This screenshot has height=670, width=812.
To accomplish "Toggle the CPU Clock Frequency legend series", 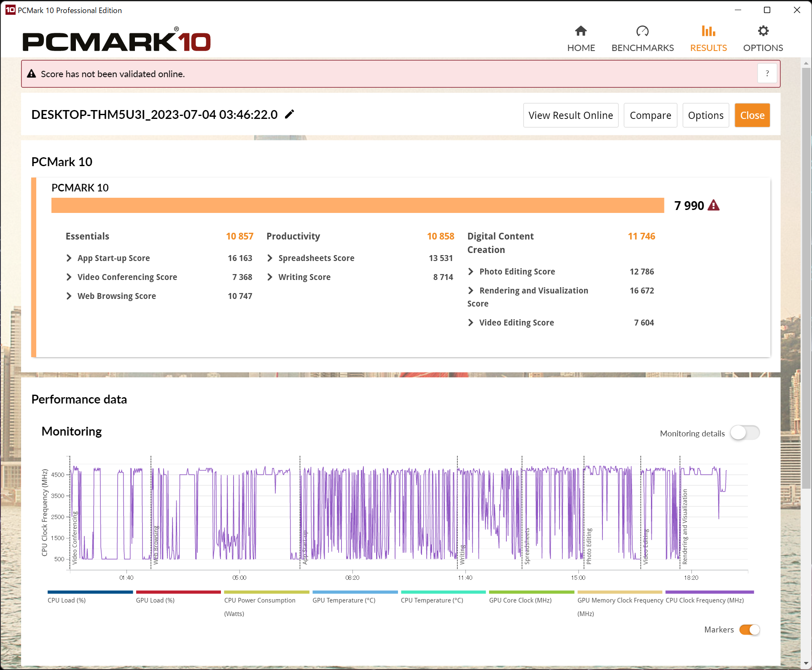I will click(x=704, y=600).
